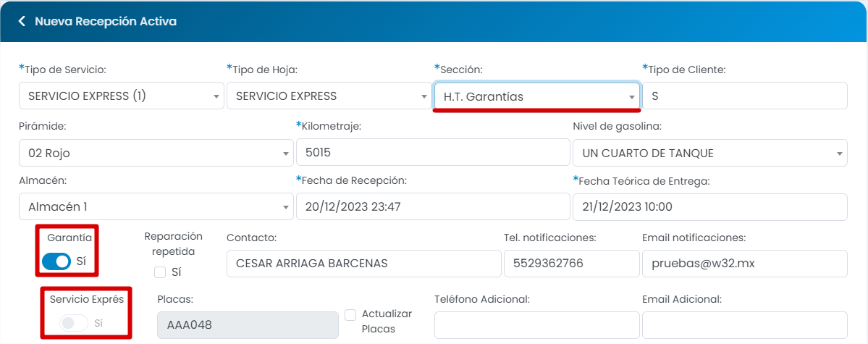Viewport: 868px width, 344px height.
Task: Click the Email Adicional field
Action: tap(744, 325)
